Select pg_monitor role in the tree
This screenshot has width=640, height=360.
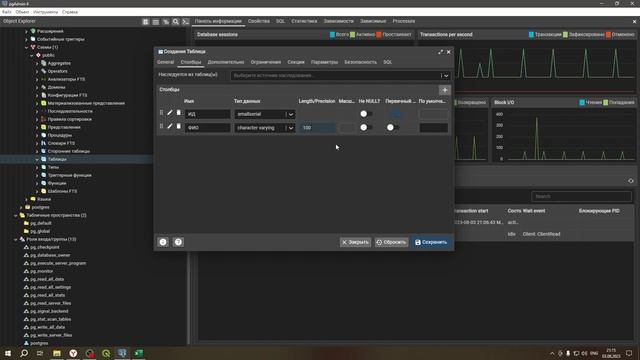(x=42, y=271)
